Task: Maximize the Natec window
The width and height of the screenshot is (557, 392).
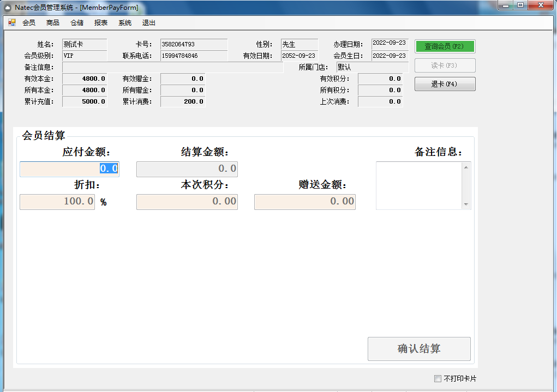Action: 520,5
